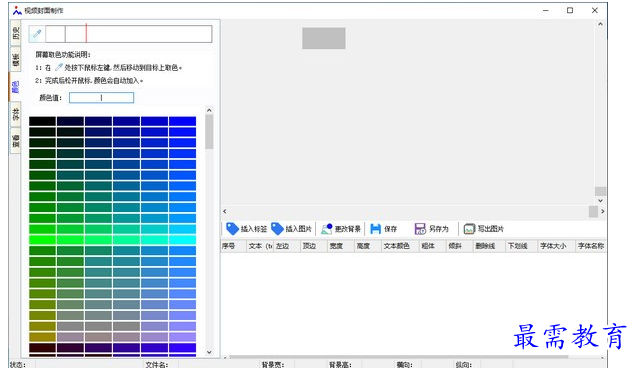
Task: Click the 更改背景 change background icon
Action: [x=327, y=229]
